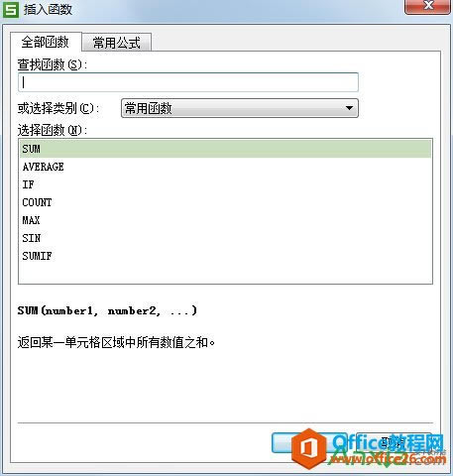Pick COUNT from the function list
453x476 pixels.
226,202
